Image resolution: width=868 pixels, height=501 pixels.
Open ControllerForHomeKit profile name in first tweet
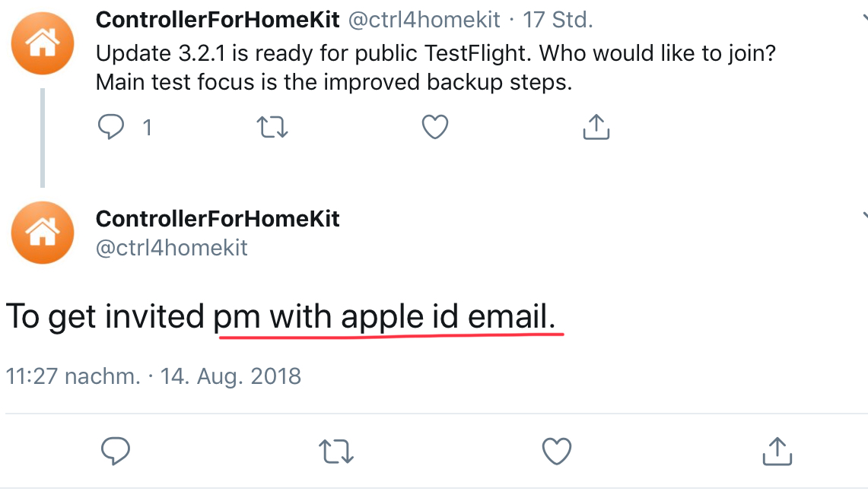tap(218, 21)
